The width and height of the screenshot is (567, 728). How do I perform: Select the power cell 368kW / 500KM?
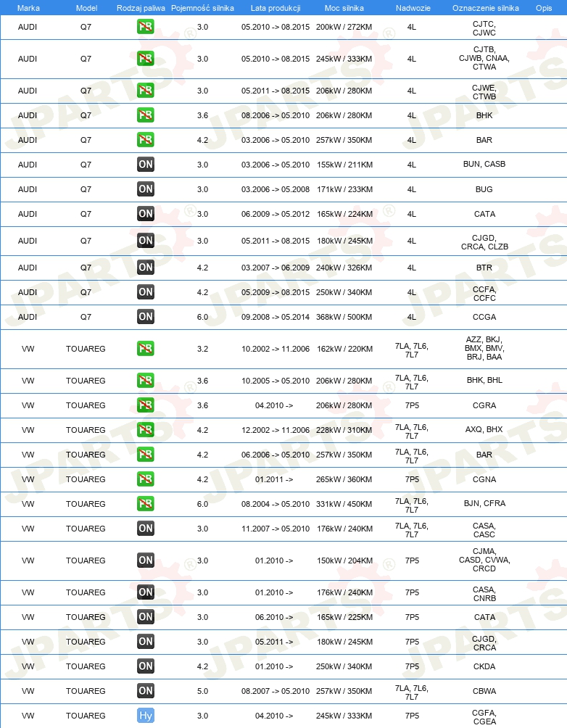(x=344, y=317)
